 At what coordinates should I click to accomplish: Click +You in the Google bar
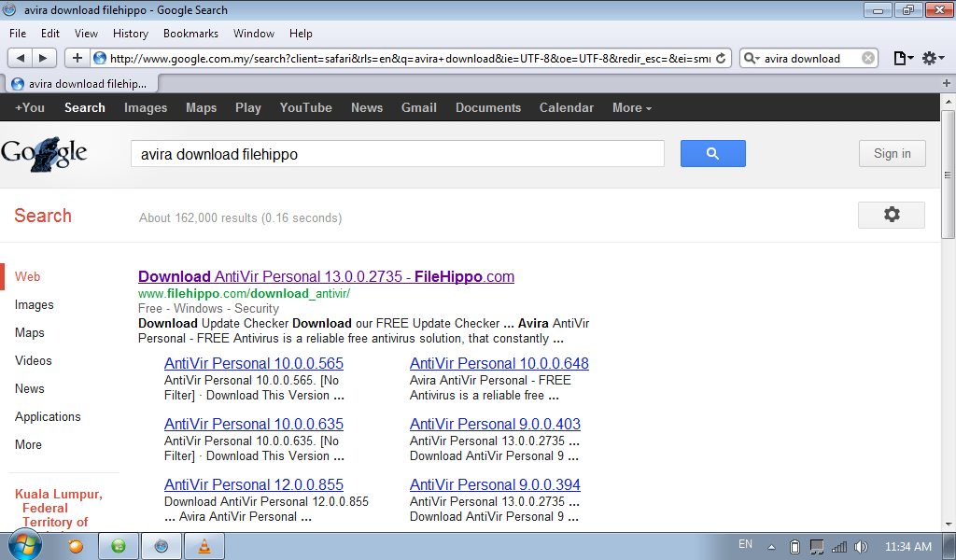[x=30, y=108]
